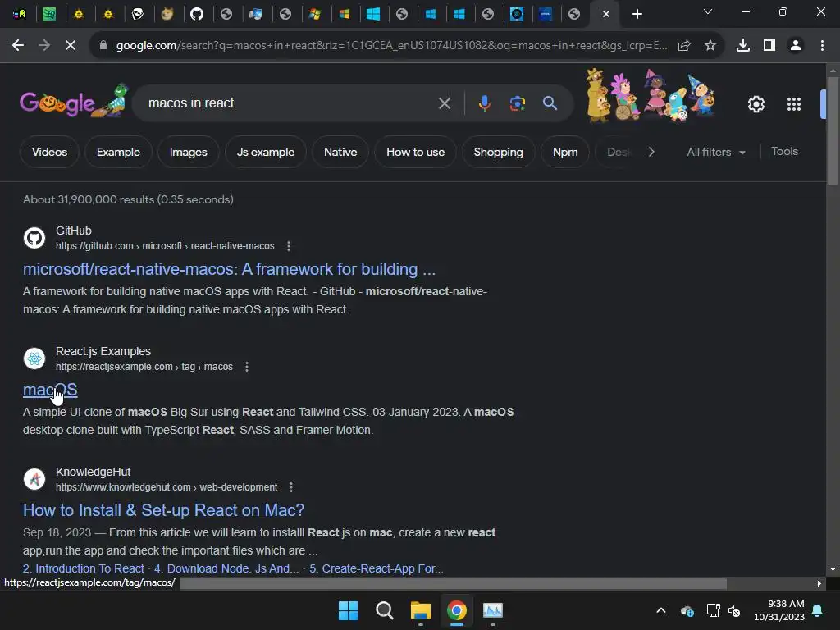This screenshot has width=840, height=630.
Task: Select the Images filter chip
Action: [x=188, y=152]
